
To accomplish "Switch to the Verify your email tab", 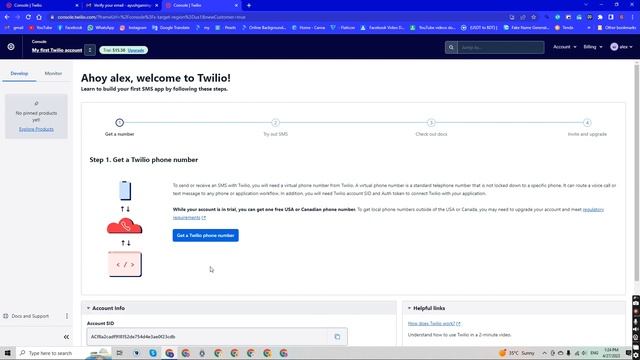I will pyautogui.click(x=122, y=5).
